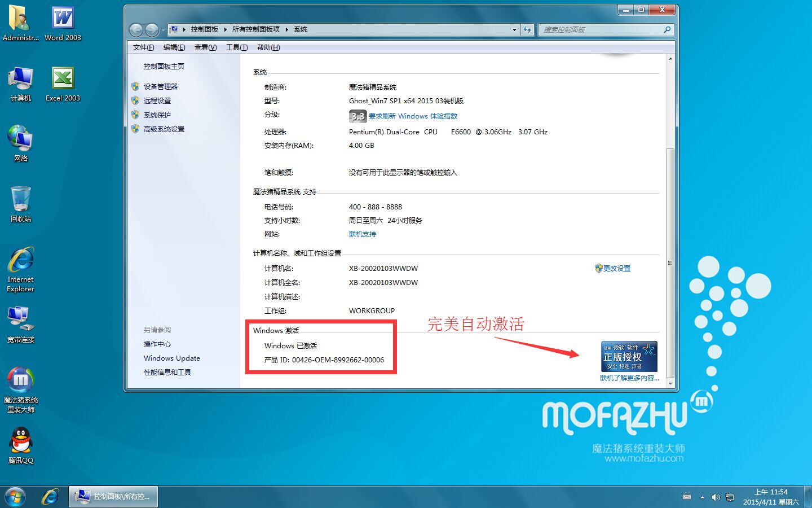Expand the address bar history dropdown
The image size is (812, 508).
pos(514,29)
